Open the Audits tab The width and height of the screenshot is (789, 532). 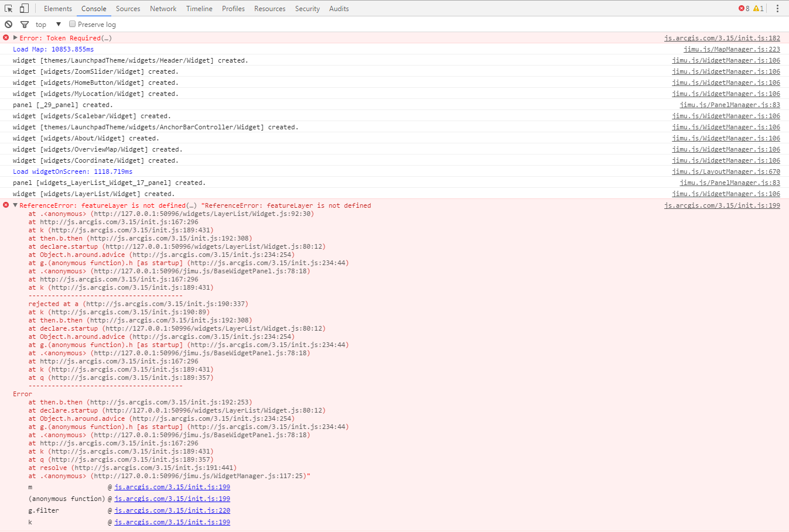coord(339,9)
